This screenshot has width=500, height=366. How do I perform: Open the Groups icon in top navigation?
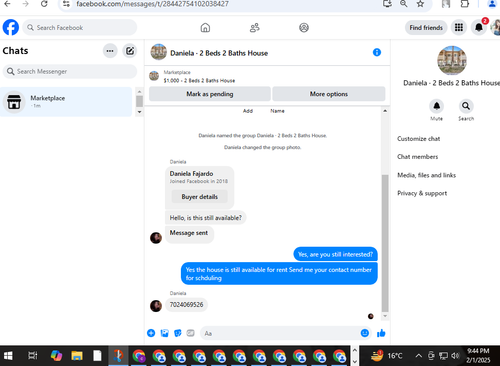pos(304,28)
